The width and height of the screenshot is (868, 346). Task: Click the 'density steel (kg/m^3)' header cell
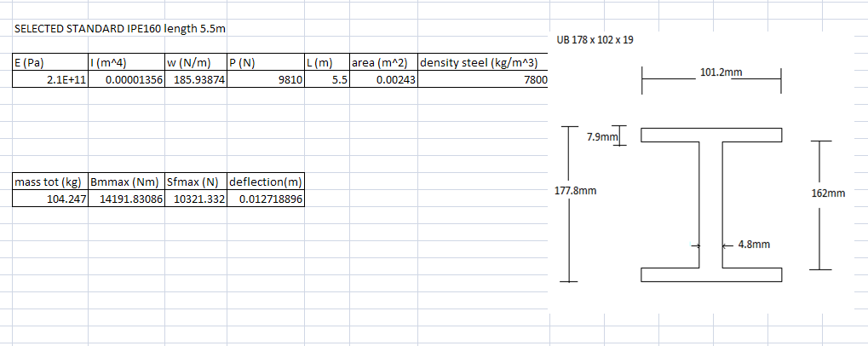[x=483, y=62]
